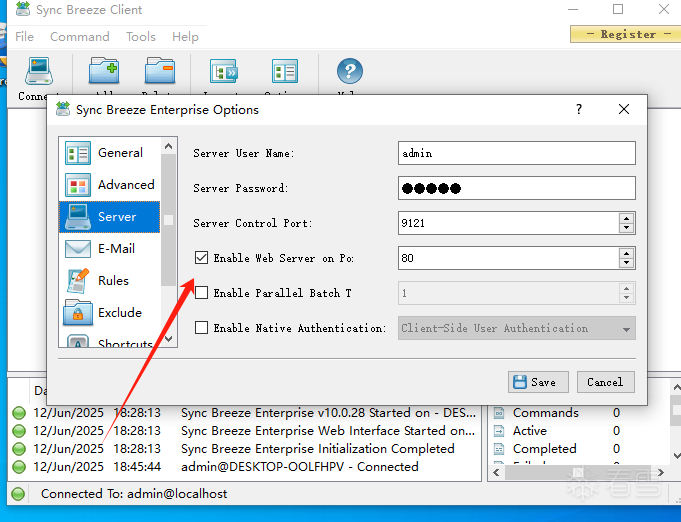Screen dimensions: 681x522
Task: Click green indicator of Initialization Completed log
Action: coord(19,449)
